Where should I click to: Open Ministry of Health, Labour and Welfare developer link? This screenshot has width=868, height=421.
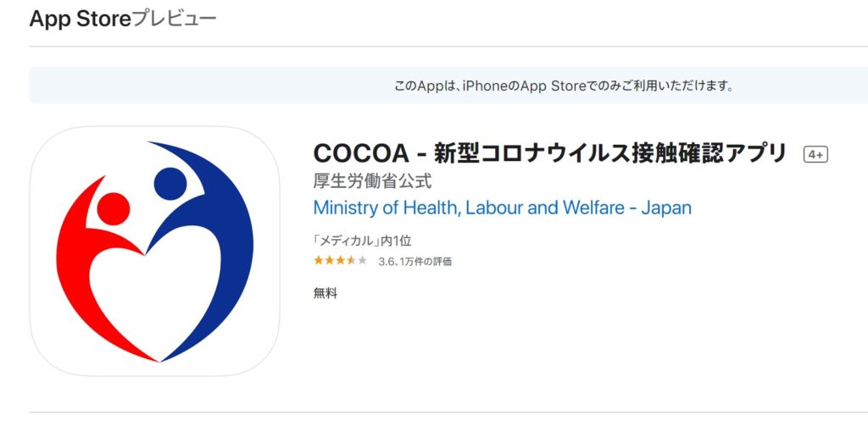click(x=502, y=208)
